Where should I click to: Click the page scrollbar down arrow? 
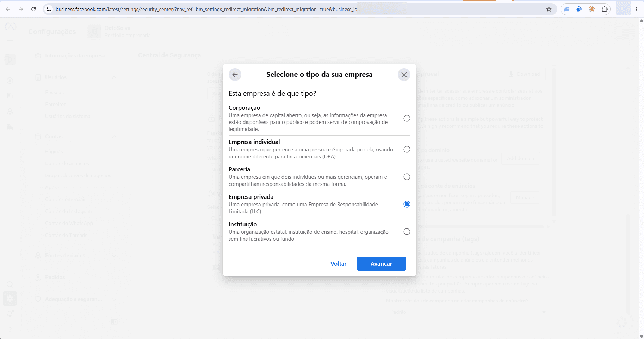click(x=641, y=336)
